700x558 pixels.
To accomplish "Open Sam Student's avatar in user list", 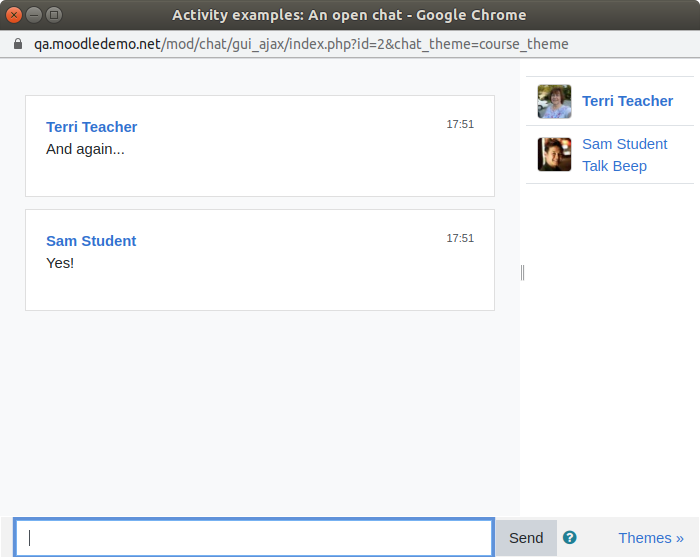I will [x=554, y=154].
